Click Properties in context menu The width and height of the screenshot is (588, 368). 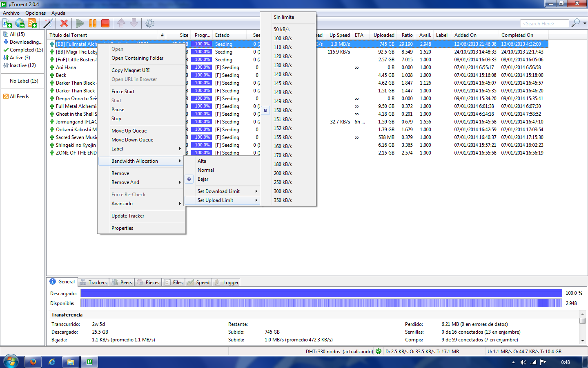click(x=141, y=228)
